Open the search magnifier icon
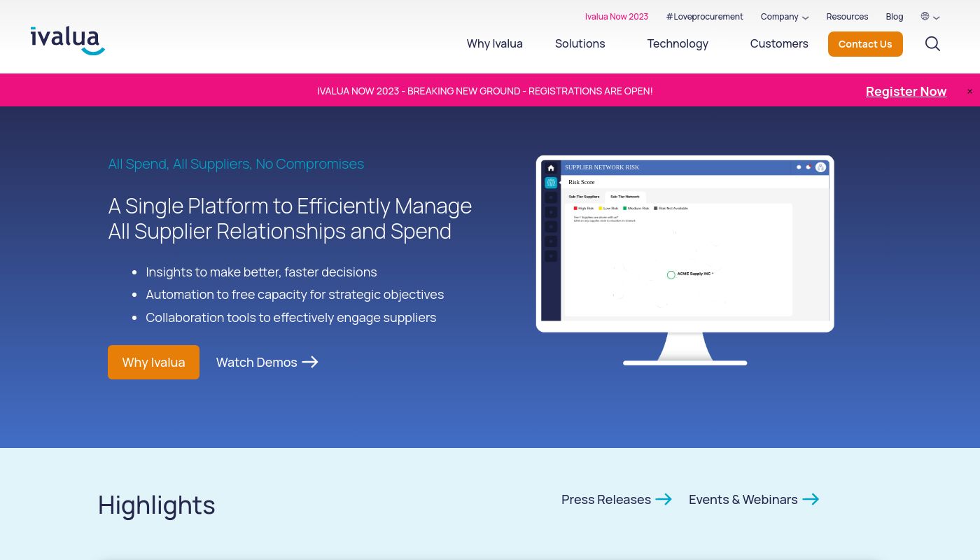This screenshot has width=980, height=560. coord(932,44)
